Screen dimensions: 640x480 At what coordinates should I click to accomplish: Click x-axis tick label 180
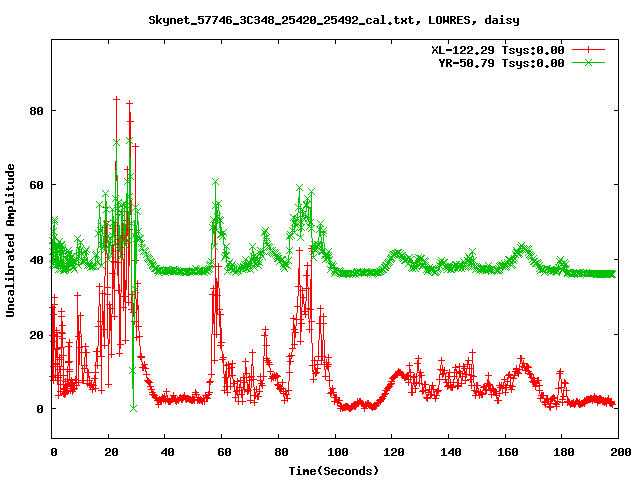(x=564, y=452)
